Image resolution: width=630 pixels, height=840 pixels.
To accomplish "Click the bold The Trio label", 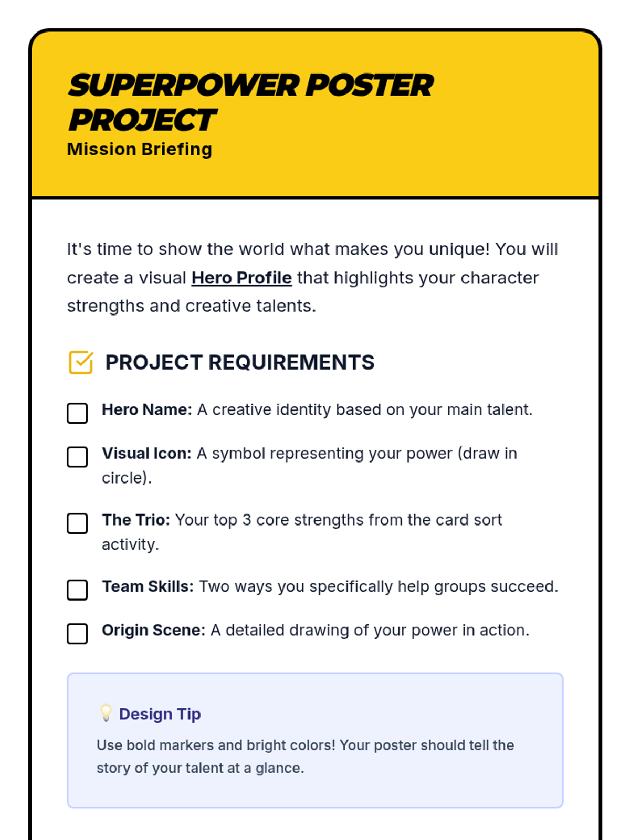I will pos(136,520).
